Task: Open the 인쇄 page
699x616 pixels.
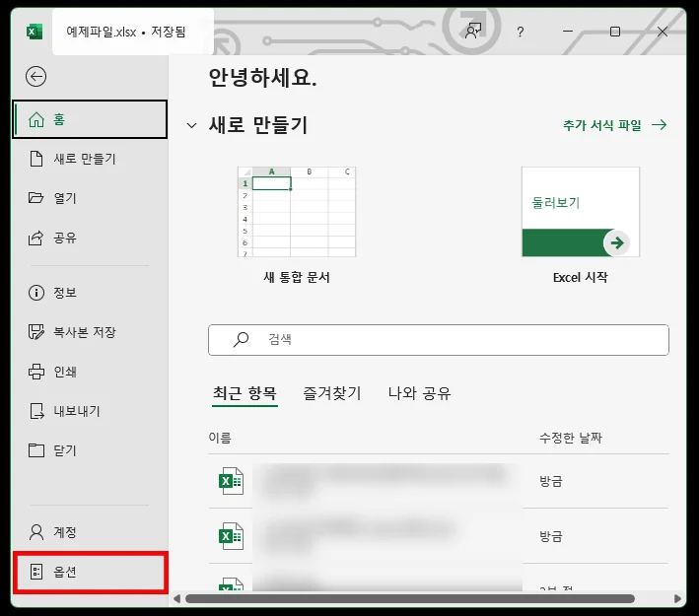Action: (90, 372)
